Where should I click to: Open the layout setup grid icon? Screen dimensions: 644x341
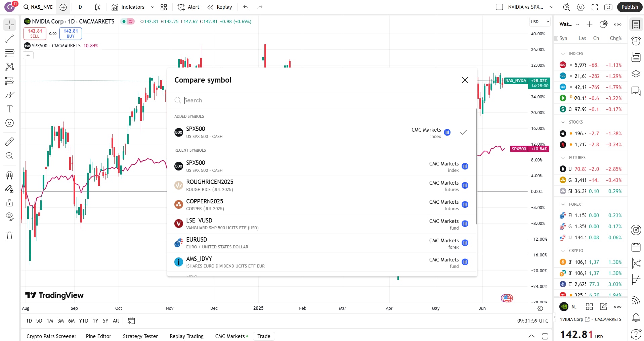coord(164,7)
